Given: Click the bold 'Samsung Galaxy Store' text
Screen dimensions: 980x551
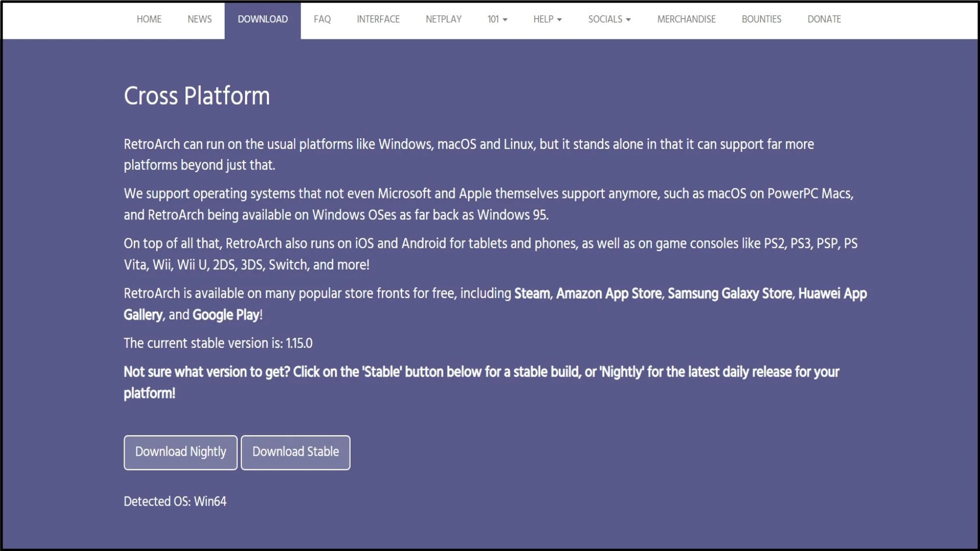Looking at the screenshot, I should point(730,294).
